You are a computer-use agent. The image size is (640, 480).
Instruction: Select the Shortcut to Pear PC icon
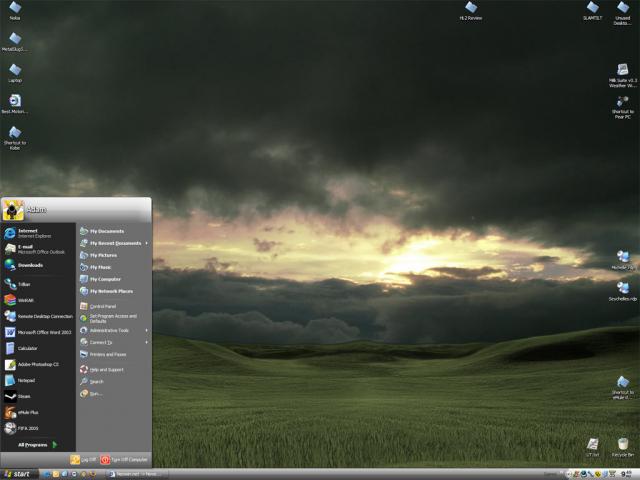pos(623,107)
